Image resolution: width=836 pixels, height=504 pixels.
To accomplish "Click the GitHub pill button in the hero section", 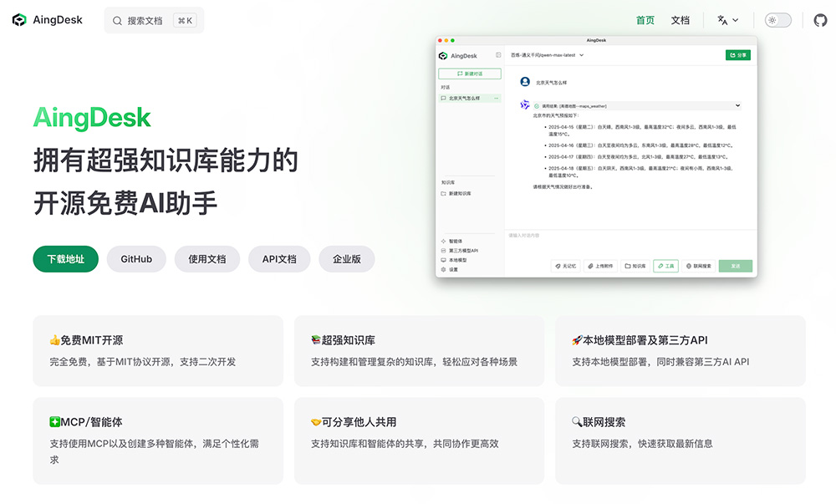I will pyautogui.click(x=136, y=259).
